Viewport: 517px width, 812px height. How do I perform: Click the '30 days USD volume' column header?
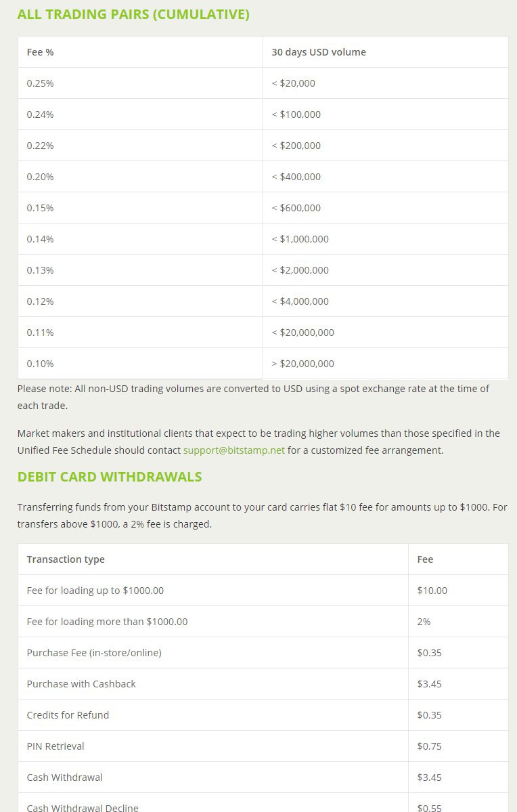(318, 52)
